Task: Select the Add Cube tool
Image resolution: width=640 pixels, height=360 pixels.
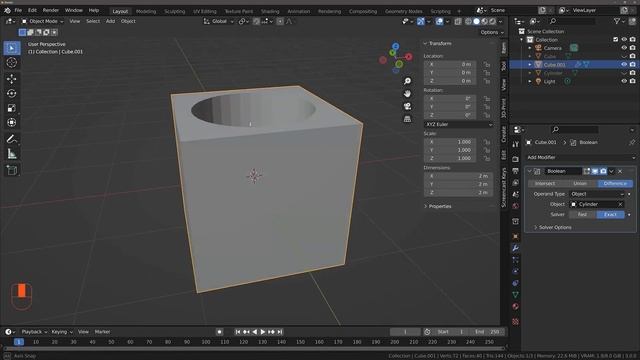Action: 12,170
